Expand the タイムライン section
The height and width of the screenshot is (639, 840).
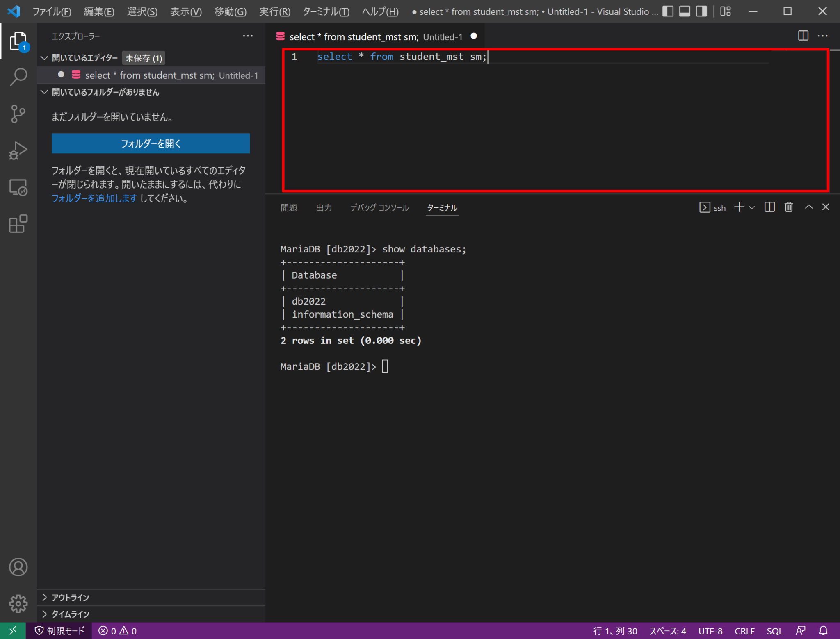pos(70,614)
